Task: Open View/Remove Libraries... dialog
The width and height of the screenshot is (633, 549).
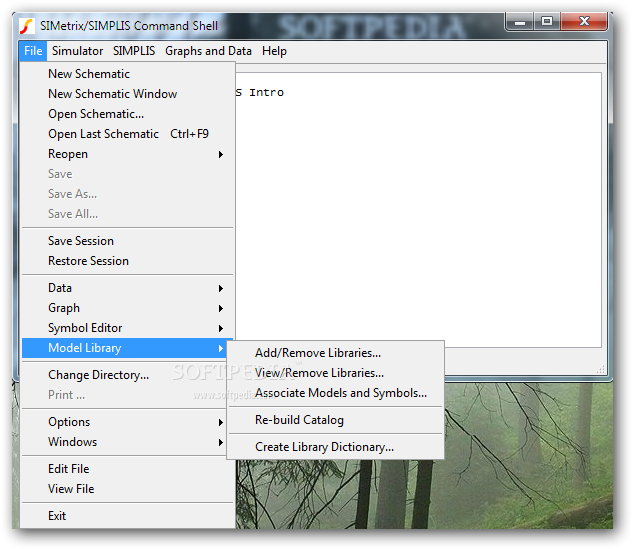Action: point(335,373)
